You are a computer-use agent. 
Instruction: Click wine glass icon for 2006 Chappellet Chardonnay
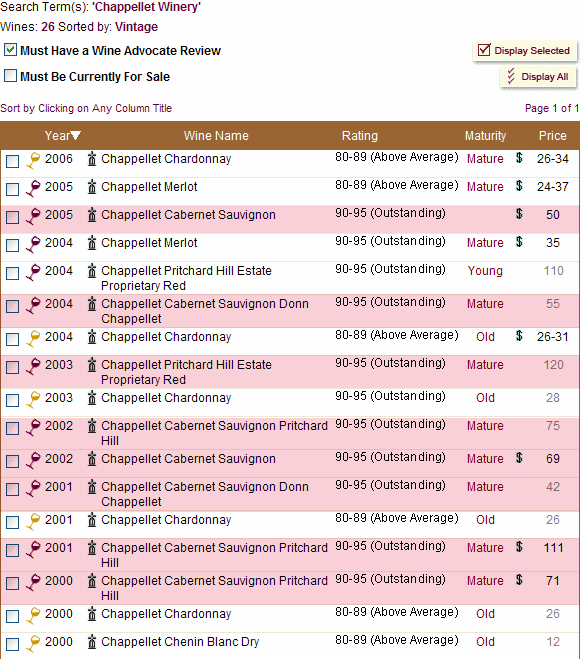click(x=33, y=160)
